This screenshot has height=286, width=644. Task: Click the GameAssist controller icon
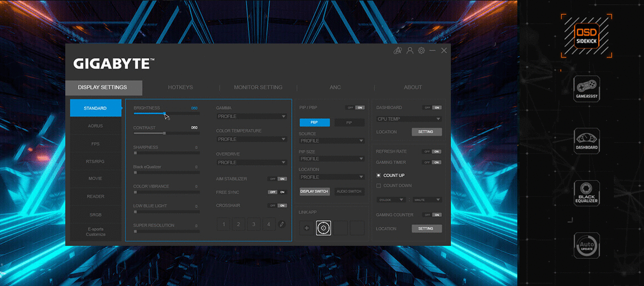coord(587,89)
